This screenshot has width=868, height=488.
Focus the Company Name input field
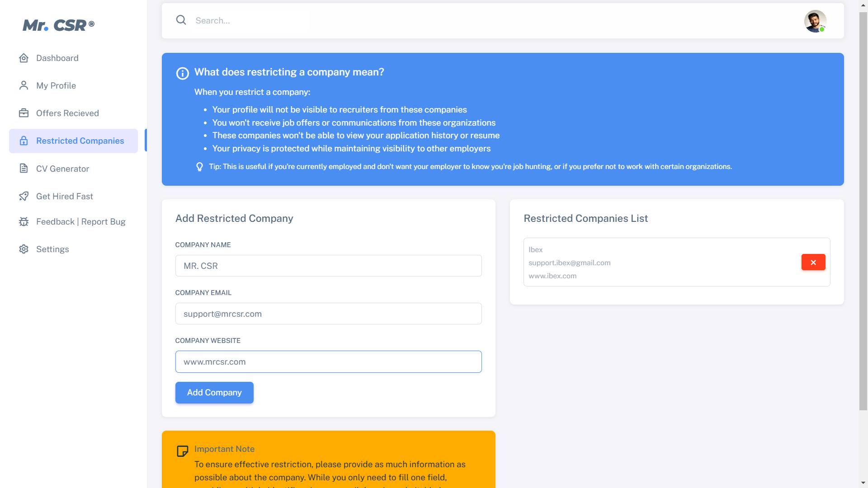coord(328,266)
